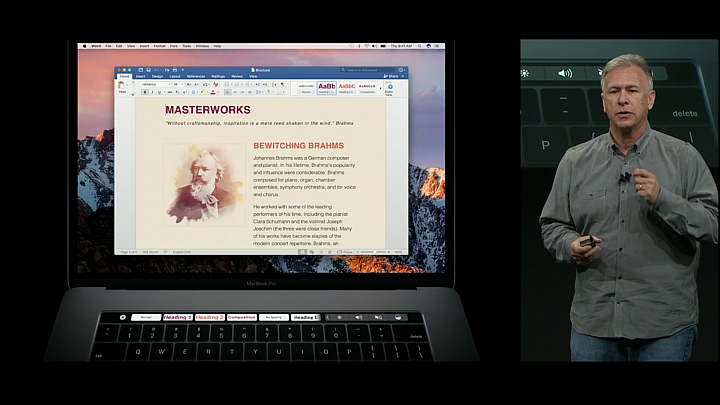720x405 pixels.
Task: Switch to the References ribbon tab
Action: point(196,76)
